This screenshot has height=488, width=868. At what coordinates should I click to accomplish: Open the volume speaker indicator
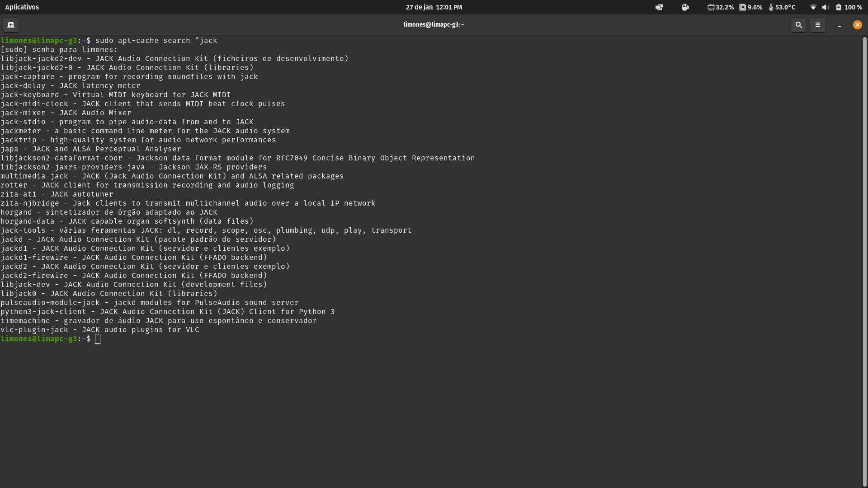pyautogui.click(x=826, y=7)
